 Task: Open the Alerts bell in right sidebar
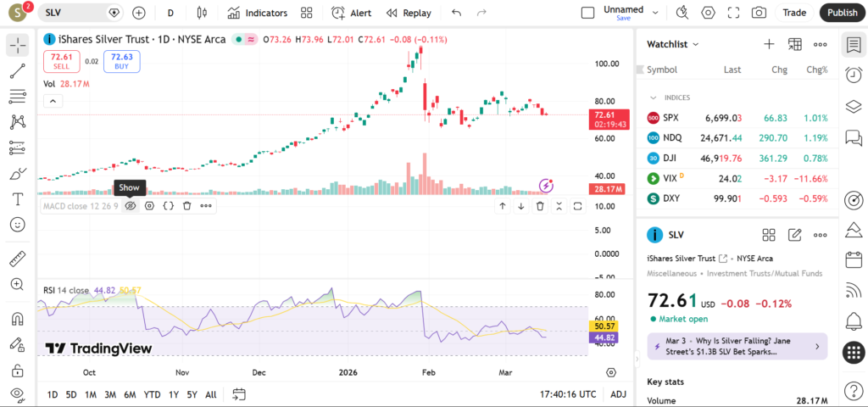(854, 321)
